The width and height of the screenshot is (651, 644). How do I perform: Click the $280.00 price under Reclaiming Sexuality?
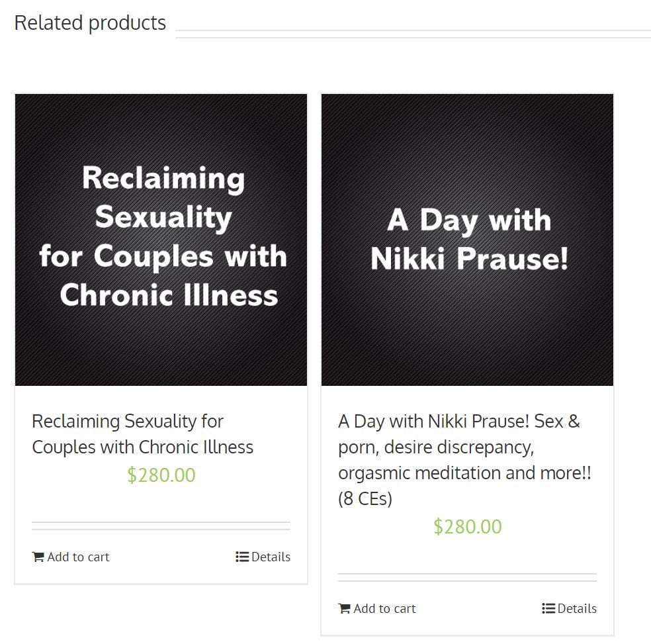[x=161, y=475]
